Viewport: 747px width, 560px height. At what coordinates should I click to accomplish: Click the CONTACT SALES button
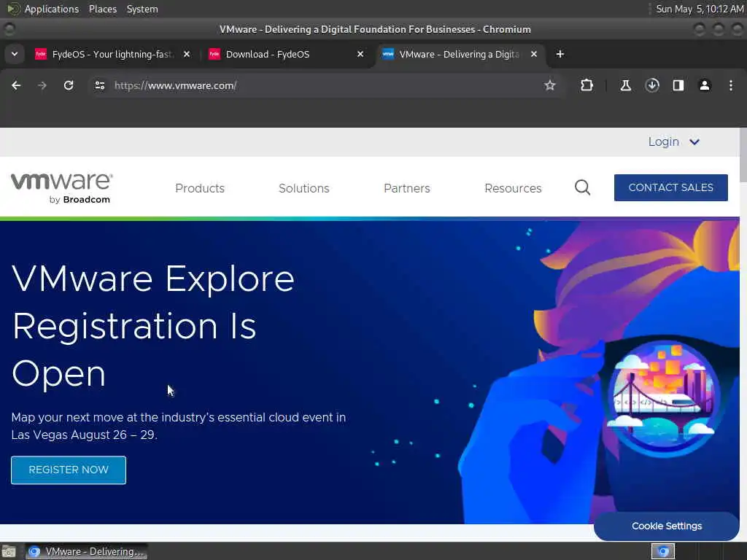click(671, 187)
